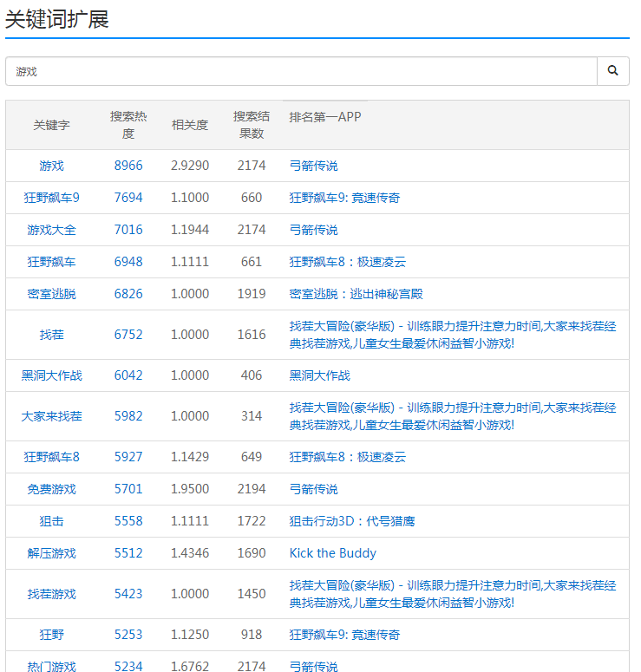The height and width of the screenshot is (672, 641).
Task: Open app Kick the Buddy
Action: 333,553
